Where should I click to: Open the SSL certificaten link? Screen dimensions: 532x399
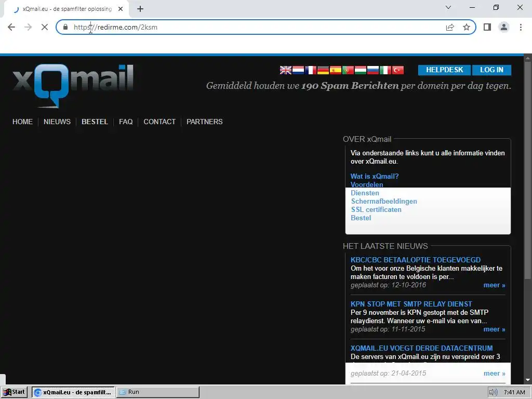click(376, 209)
